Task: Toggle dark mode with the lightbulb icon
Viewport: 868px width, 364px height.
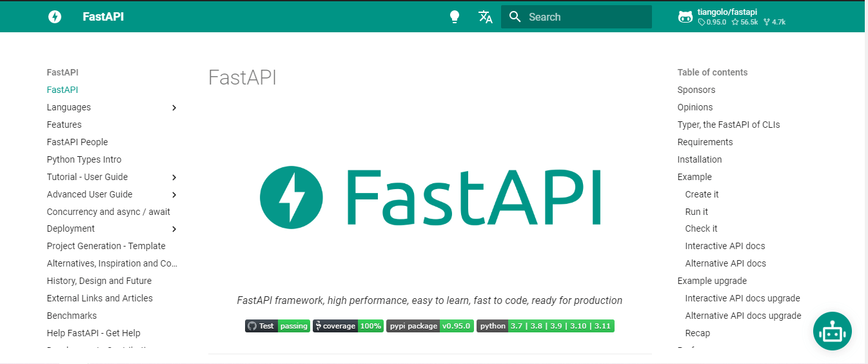Action: click(x=455, y=17)
